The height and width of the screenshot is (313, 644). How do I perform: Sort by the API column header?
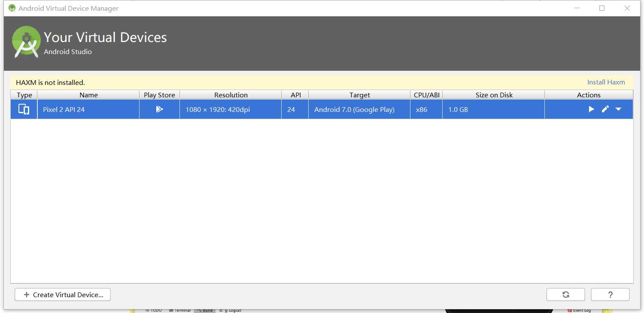tap(295, 95)
